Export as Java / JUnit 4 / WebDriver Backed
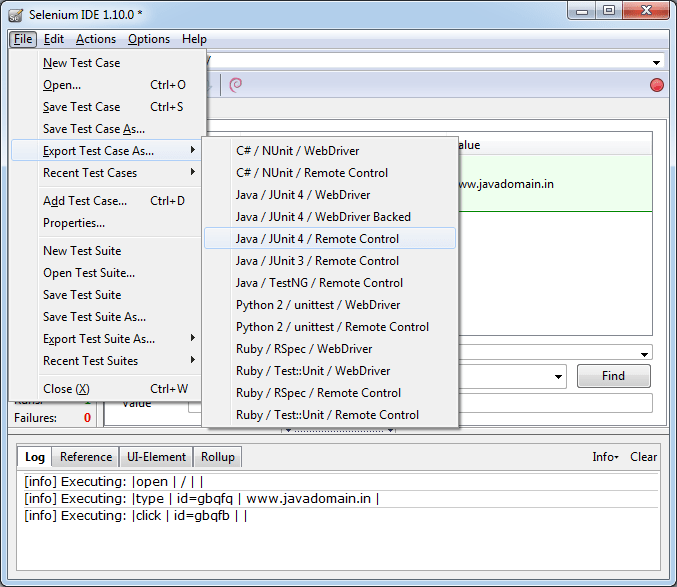Viewport: 677px width, 587px height. (330, 217)
